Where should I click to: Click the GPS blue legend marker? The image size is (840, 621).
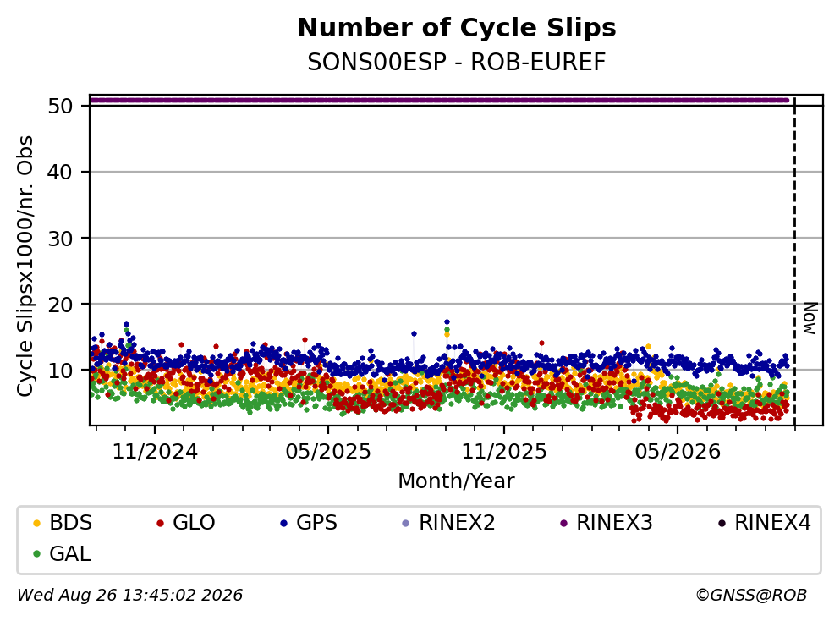(x=283, y=524)
